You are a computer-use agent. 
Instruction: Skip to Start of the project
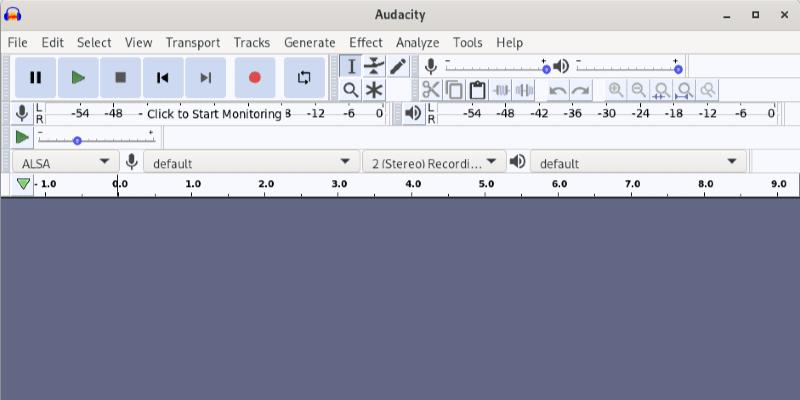163,78
